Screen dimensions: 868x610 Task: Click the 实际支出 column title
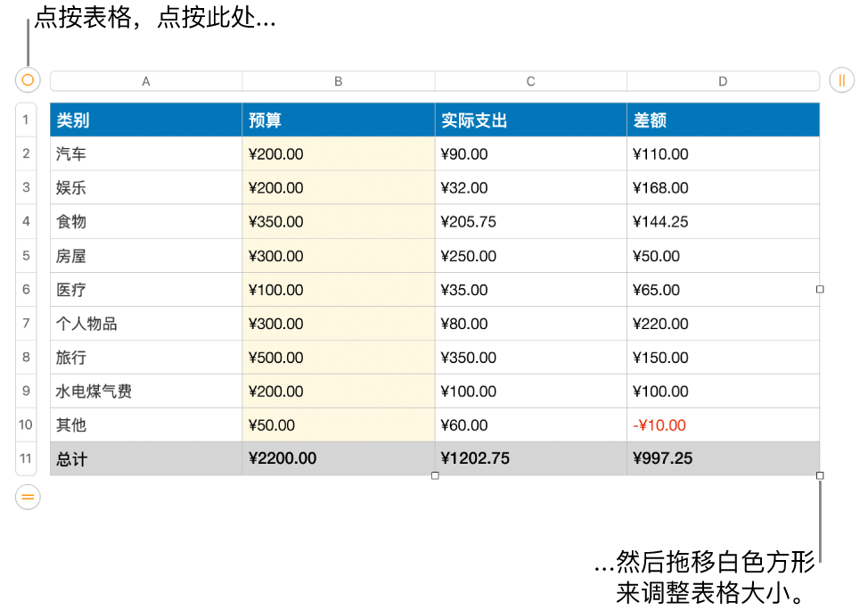(530, 119)
